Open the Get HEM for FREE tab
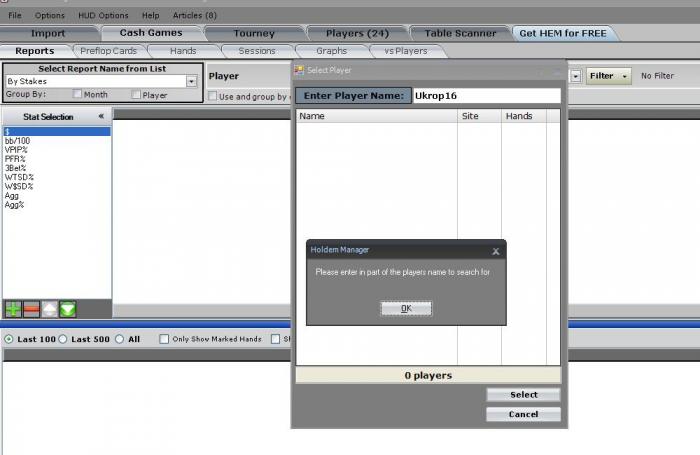 [x=563, y=33]
